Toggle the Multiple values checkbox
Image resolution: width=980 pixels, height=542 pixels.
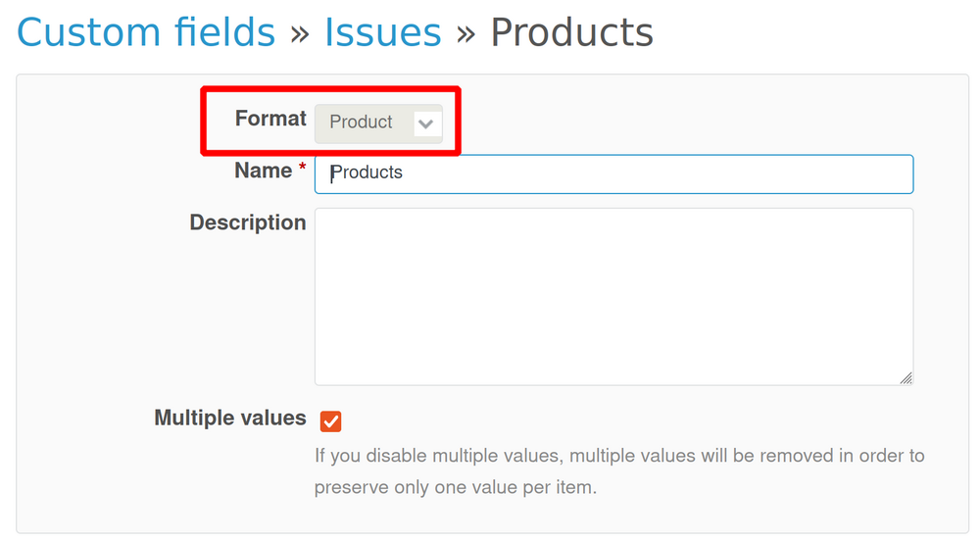pos(331,421)
